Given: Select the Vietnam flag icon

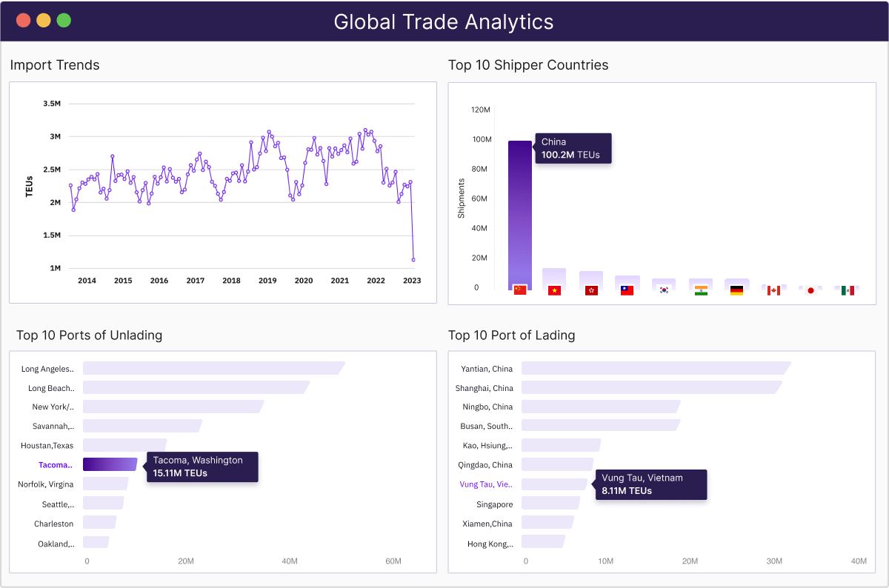Looking at the screenshot, I should tap(553, 290).
